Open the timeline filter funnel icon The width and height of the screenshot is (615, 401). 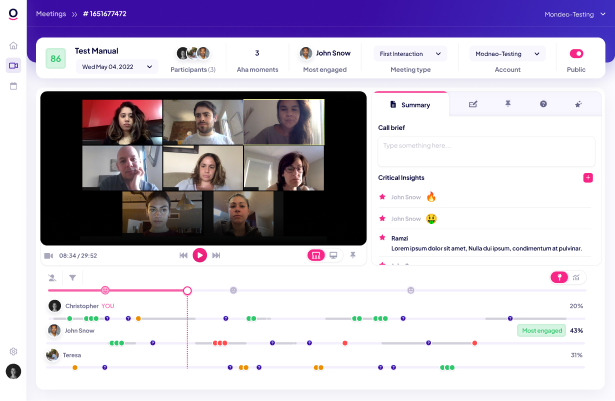coord(73,278)
